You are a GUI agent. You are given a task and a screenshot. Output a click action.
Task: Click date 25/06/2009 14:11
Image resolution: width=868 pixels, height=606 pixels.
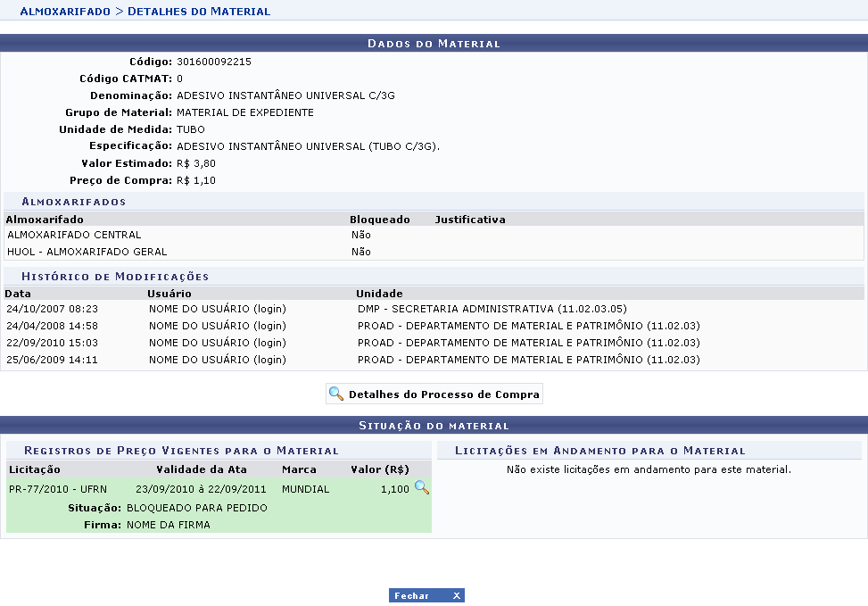click(52, 360)
